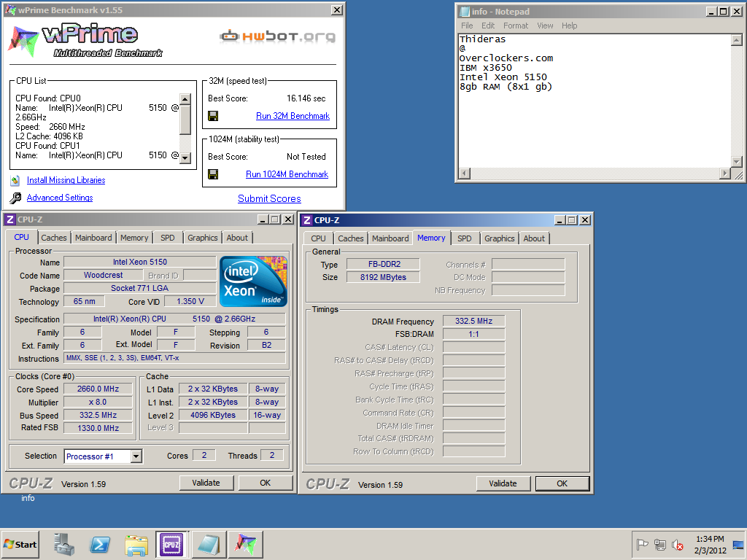Screen dimensions: 747x560
Task: Open the Processor selection dropdown
Action: [x=136, y=456]
